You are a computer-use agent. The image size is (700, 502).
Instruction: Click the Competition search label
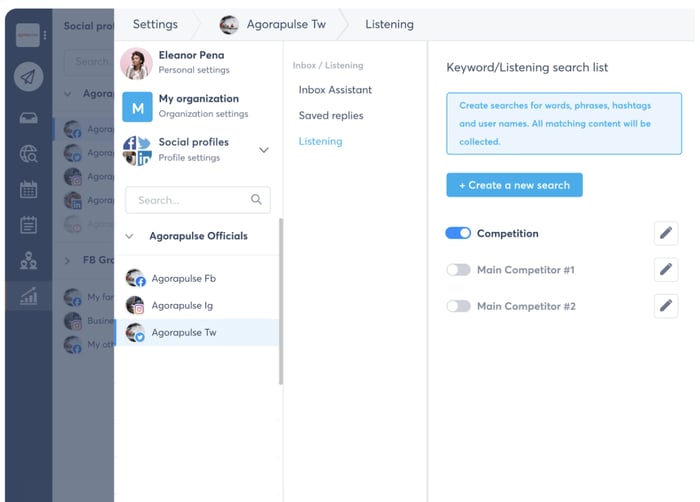[508, 234]
